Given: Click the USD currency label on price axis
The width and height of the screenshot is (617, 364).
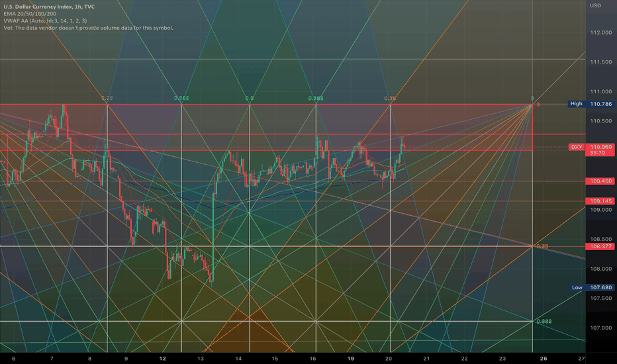Looking at the screenshot, I should 595,5.
